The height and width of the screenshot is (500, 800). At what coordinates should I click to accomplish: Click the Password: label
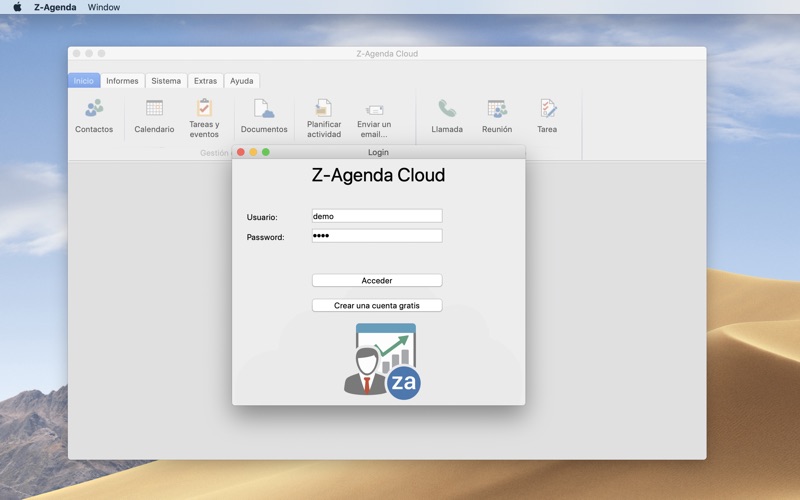pyautogui.click(x=265, y=237)
